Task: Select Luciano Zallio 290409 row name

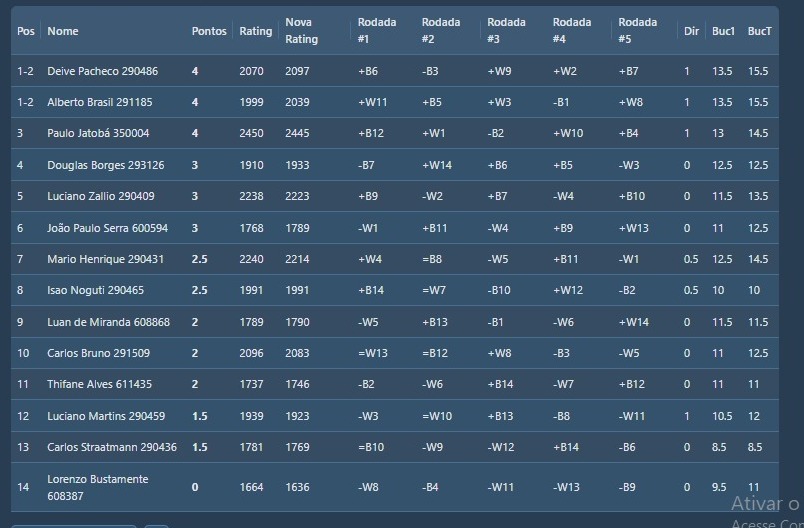Action: pyautogui.click(x=100, y=196)
